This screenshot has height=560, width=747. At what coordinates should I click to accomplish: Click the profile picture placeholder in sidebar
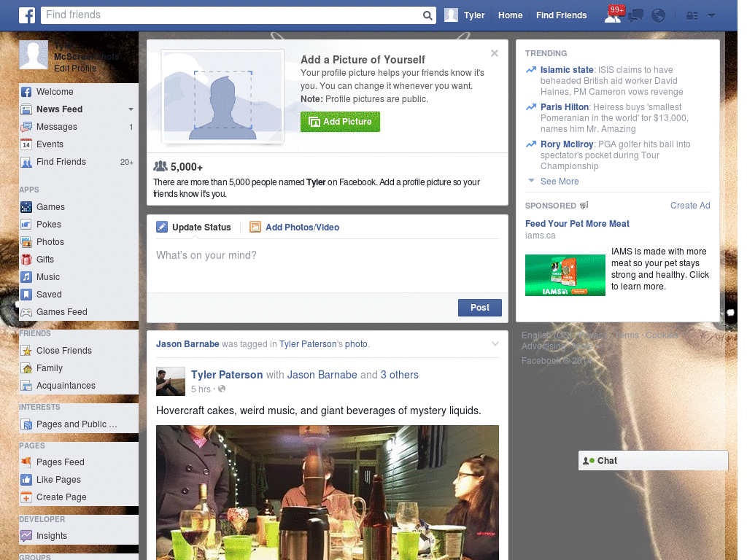(34, 55)
